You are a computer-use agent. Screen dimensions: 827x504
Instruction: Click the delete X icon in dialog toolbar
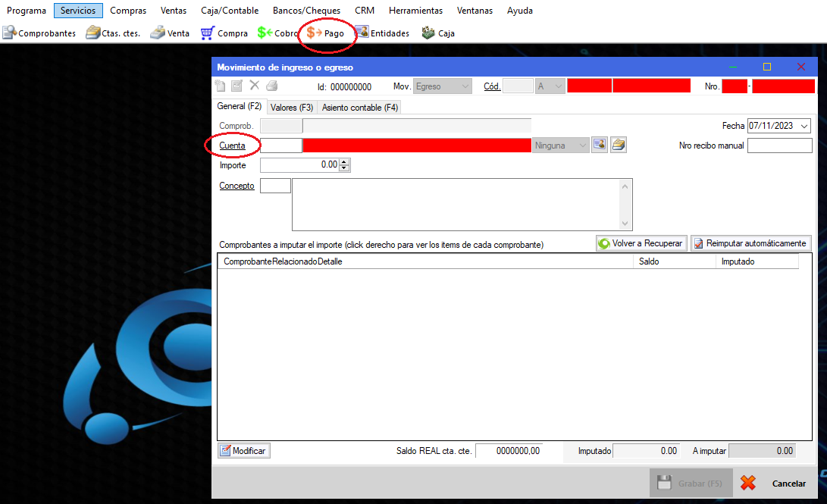(x=254, y=86)
